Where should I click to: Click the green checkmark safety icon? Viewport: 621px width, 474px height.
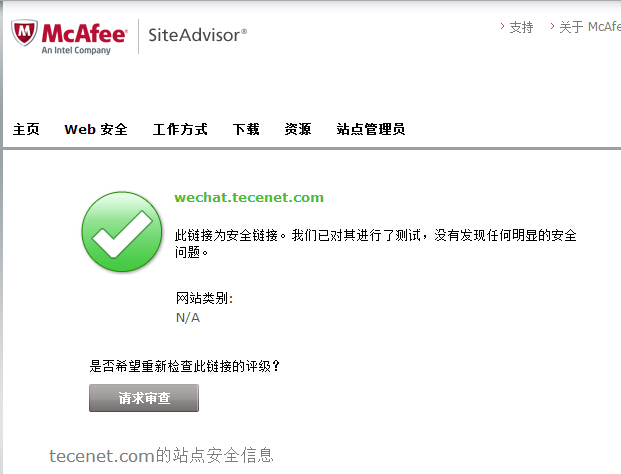point(122,232)
